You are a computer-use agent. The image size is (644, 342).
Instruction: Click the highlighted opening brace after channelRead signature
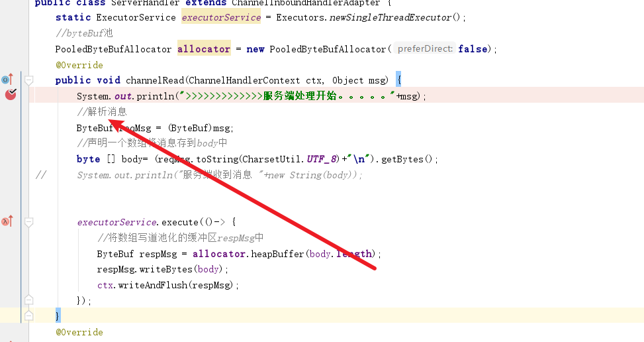coord(398,80)
